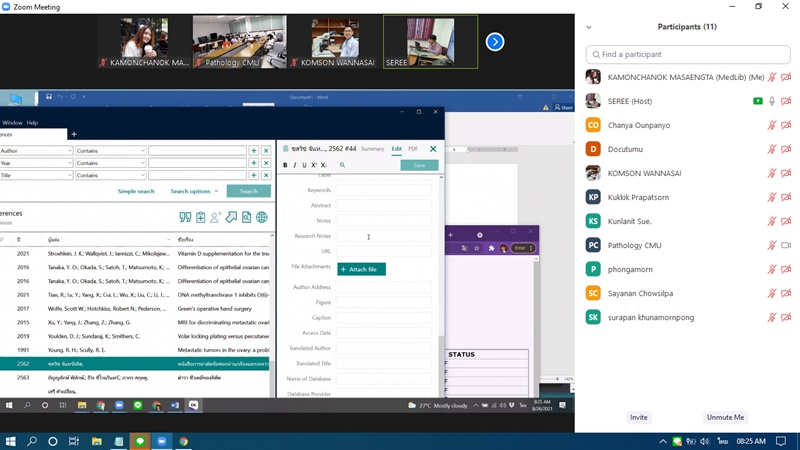This screenshot has width=800, height=450.
Task: Click the Unmute Me button
Action: pyautogui.click(x=725, y=417)
